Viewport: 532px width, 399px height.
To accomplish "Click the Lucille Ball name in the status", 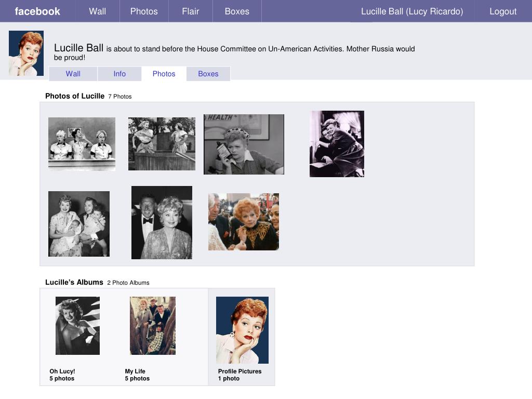I will click(x=79, y=48).
